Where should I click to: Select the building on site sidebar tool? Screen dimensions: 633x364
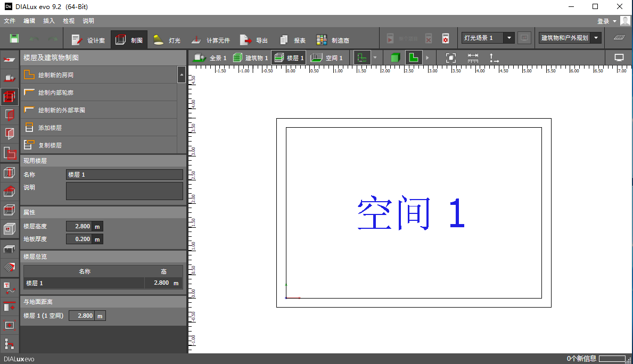(10, 78)
